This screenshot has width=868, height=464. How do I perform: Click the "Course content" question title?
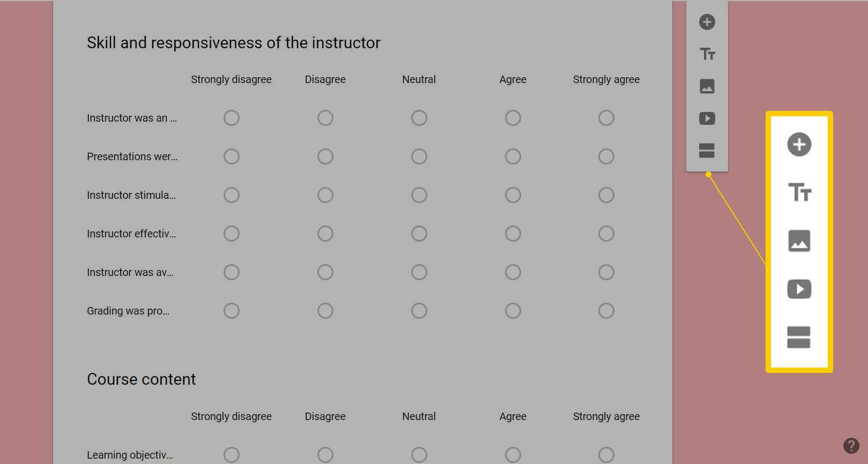click(x=142, y=379)
